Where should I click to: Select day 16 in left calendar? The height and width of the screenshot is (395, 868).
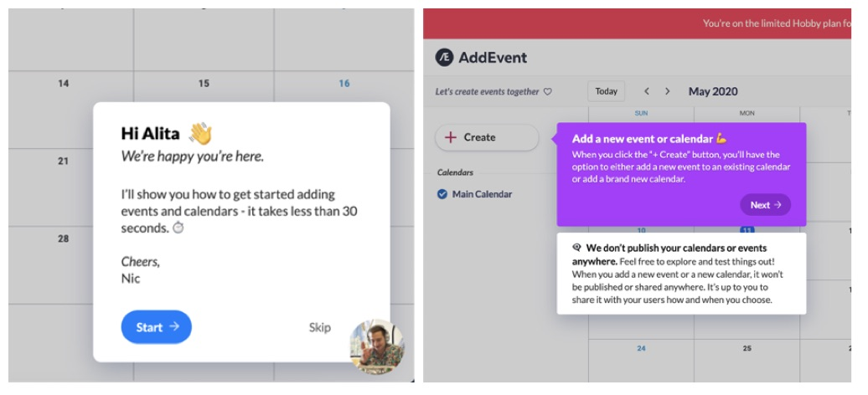click(344, 84)
